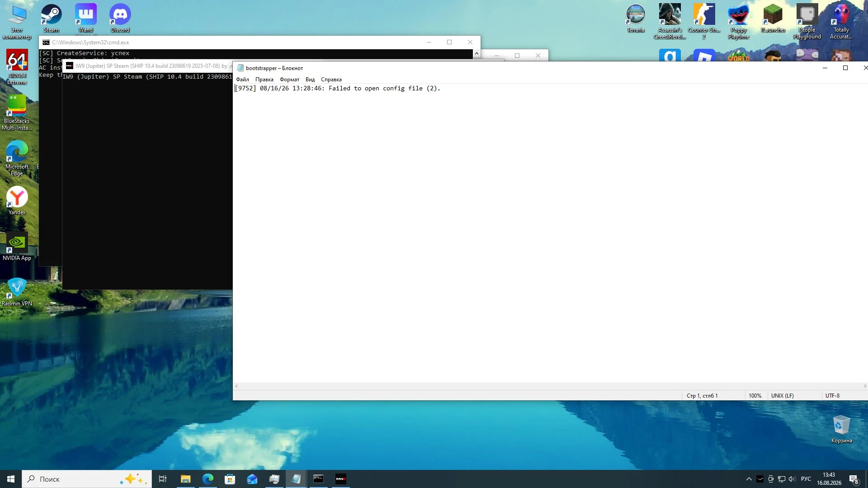
Task: Open the Terraria desktop shortcut
Action: pyautogui.click(x=636, y=19)
